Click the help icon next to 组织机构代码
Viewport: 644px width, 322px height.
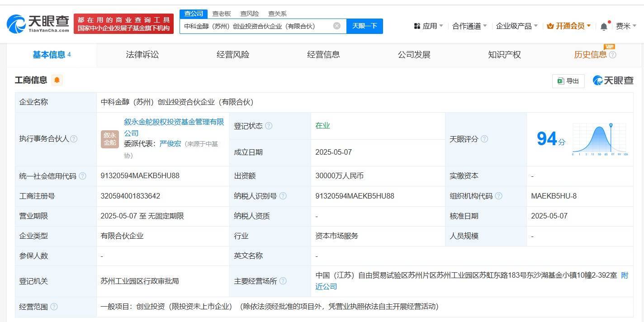[x=498, y=196]
